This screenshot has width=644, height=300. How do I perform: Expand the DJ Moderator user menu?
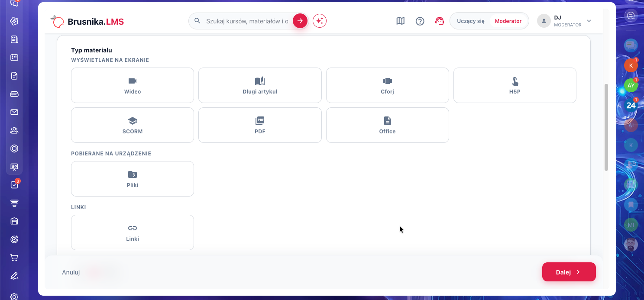pyautogui.click(x=565, y=21)
